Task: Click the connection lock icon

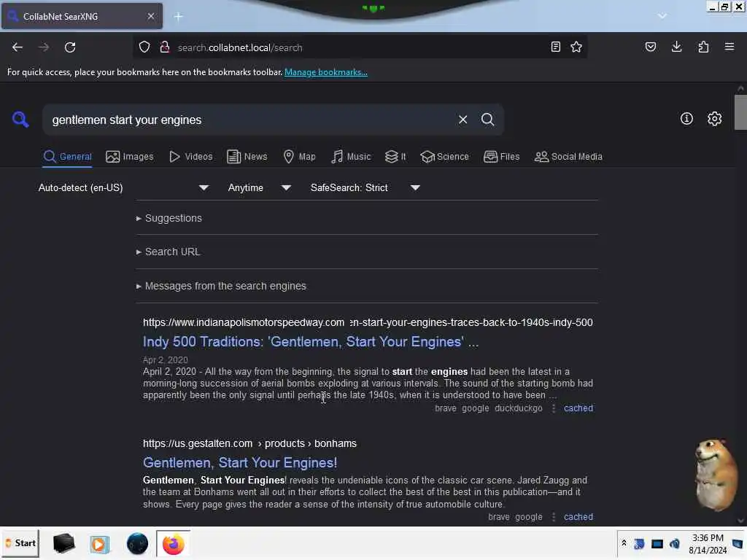Action: (x=165, y=47)
